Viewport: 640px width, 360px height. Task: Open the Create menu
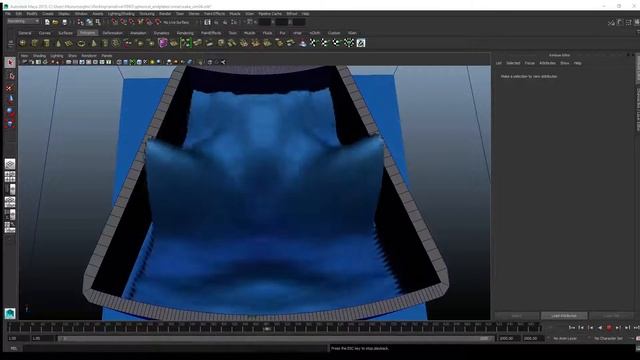[x=48, y=13]
